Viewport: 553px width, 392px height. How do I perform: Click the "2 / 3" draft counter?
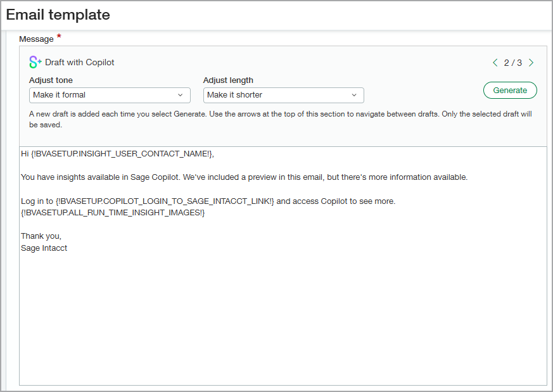[514, 62]
